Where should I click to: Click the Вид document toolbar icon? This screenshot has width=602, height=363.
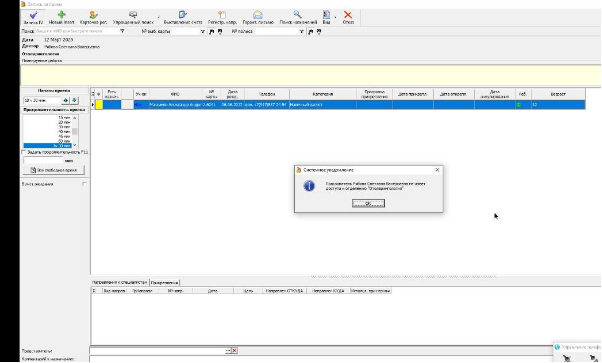pyautogui.click(x=326, y=15)
